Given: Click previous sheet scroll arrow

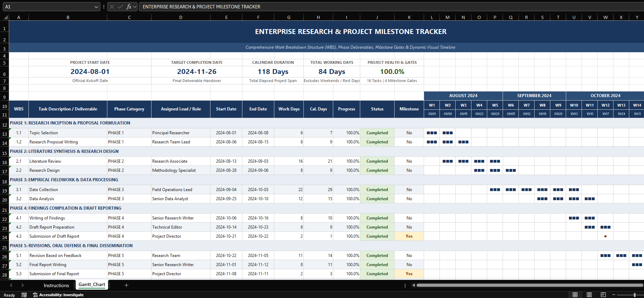Looking at the screenshot, I should click(x=11, y=285).
